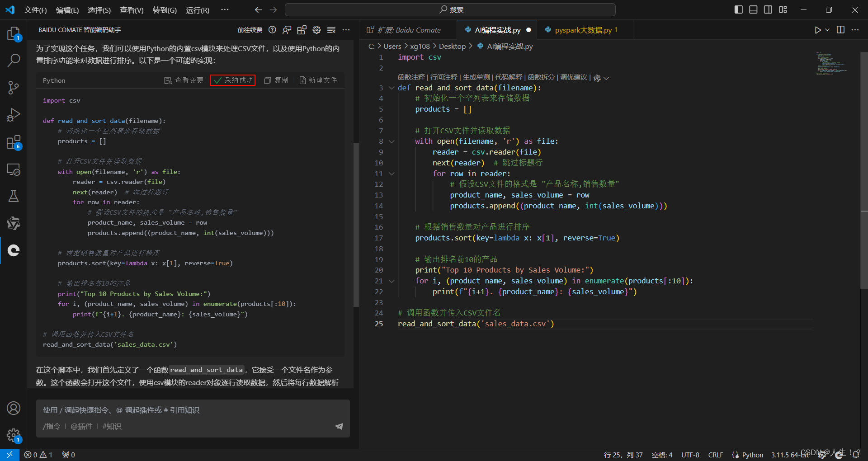Open the remote window status bar button
Image resolution: width=868 pixels, height=461 pixels.
coord(9,455)
